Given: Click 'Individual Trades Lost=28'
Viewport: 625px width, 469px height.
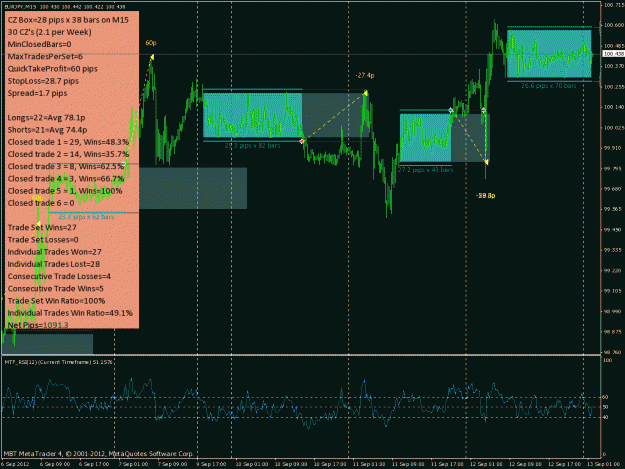Looking at the screenshot, I should (x=54, y=264).
